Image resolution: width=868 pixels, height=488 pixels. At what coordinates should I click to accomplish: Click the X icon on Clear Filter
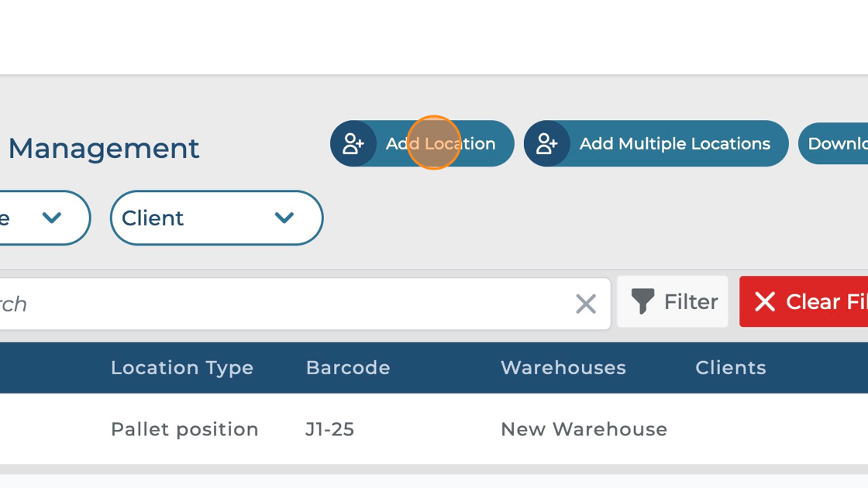pyautogui.click(x=765, y=301)
